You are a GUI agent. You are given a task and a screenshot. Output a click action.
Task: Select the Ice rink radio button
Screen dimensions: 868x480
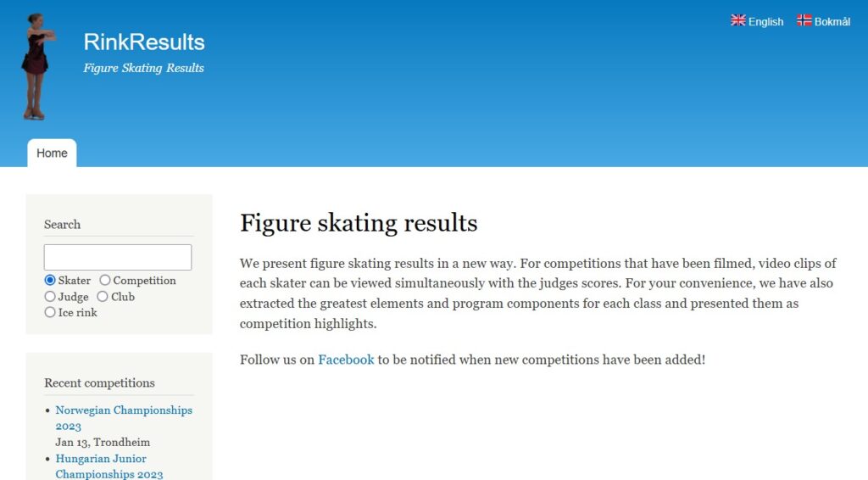coord(50,312)
